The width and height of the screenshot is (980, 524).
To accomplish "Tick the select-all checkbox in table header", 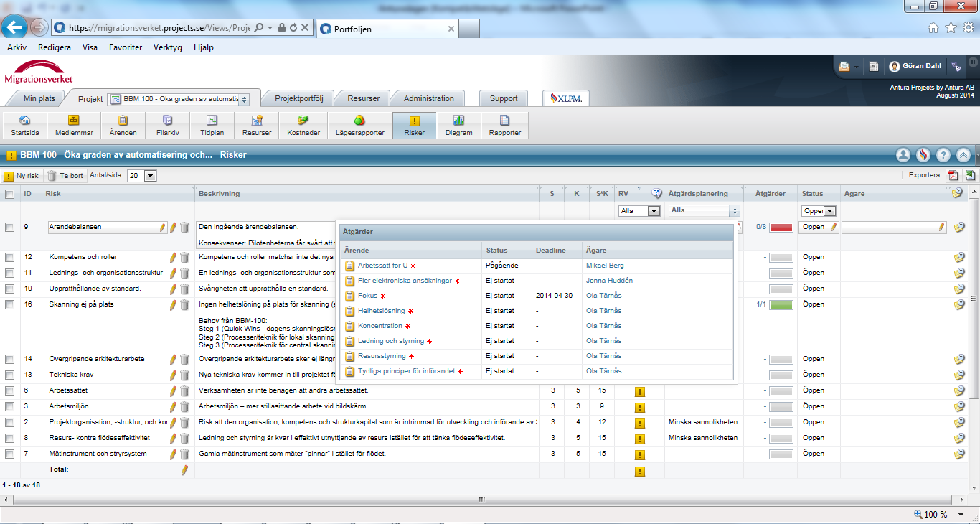I will coord(9,194).
